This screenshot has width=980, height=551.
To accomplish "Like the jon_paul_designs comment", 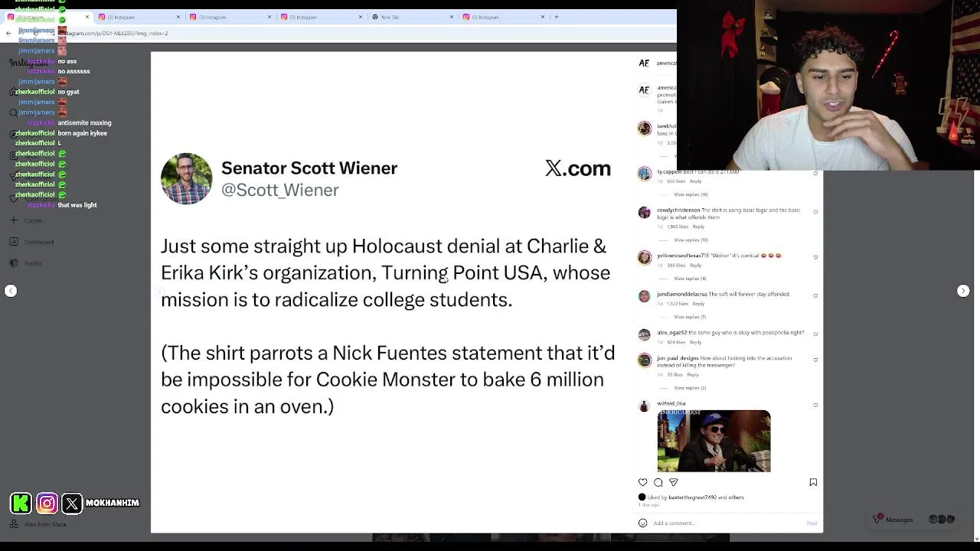I will click(x=815, y=360).
